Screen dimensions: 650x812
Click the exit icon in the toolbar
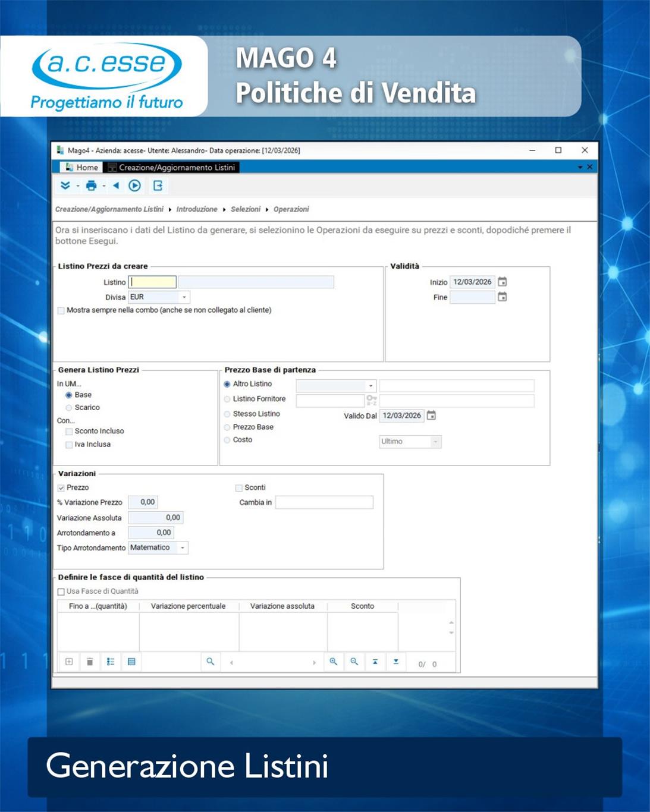pos(158,186)
